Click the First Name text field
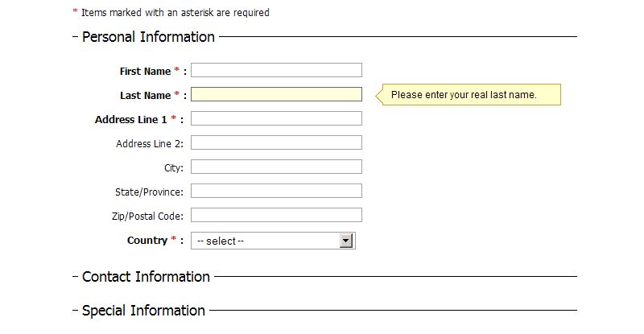Viewport: 644px width, 334px height. point(276,71)
